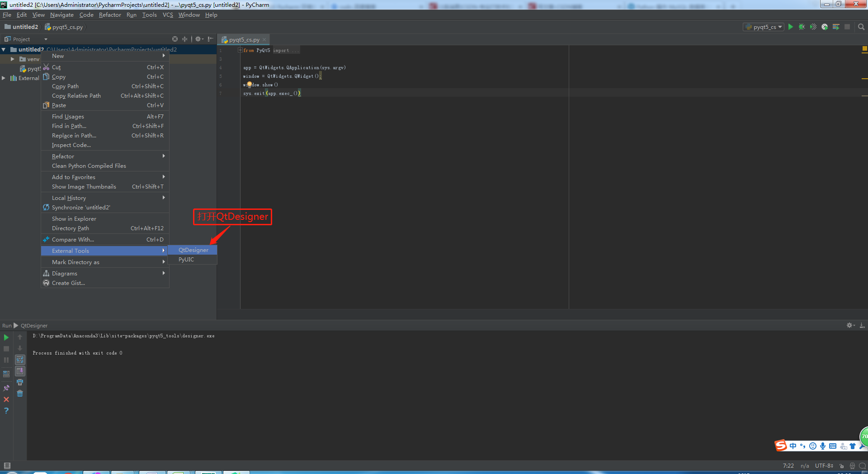Viewport: 868px width, 474px height.
Task: Click yellow inspection marker on scrollbar stripe
Action: tap(864, 48)
